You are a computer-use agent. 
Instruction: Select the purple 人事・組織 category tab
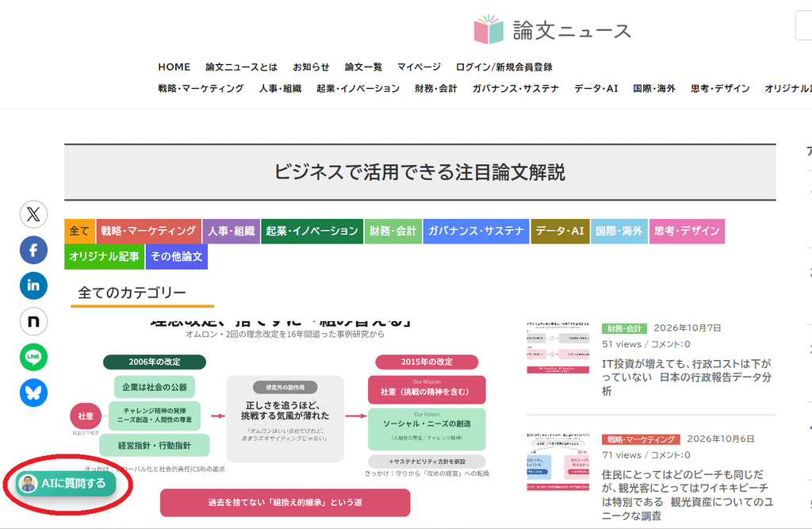point(231,231)
